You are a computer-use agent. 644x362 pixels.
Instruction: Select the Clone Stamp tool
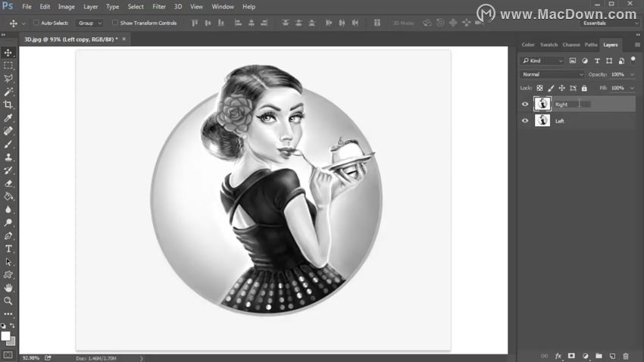coord(8,158)
